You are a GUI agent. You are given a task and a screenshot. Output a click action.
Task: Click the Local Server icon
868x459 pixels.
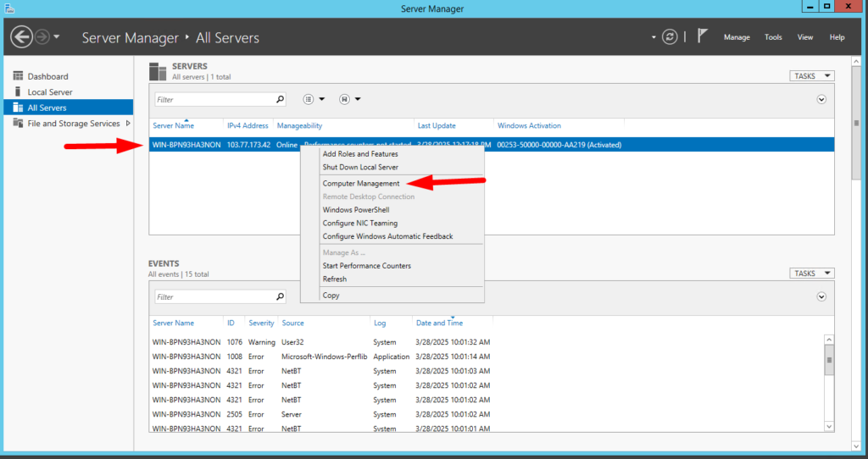point(18,91)
